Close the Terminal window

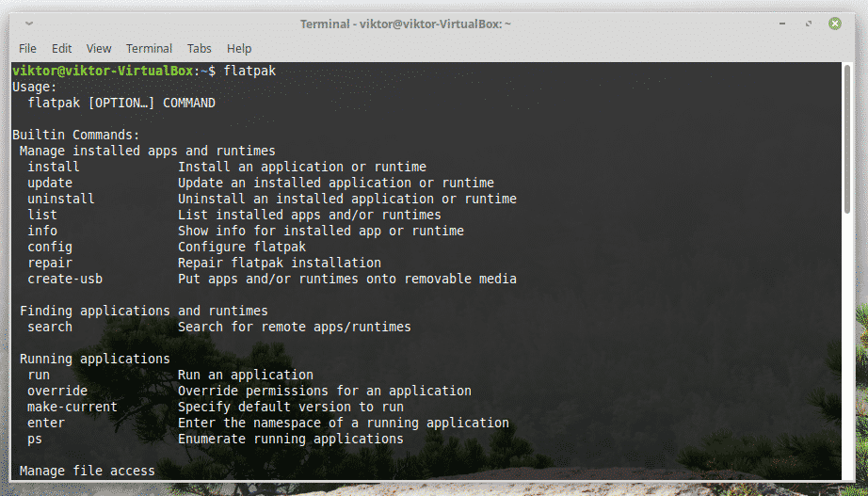835,24
